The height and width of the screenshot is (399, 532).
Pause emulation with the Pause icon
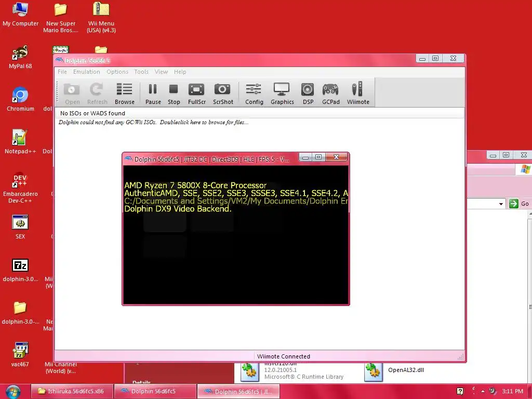pyautogui.click(x=153, y=94)
